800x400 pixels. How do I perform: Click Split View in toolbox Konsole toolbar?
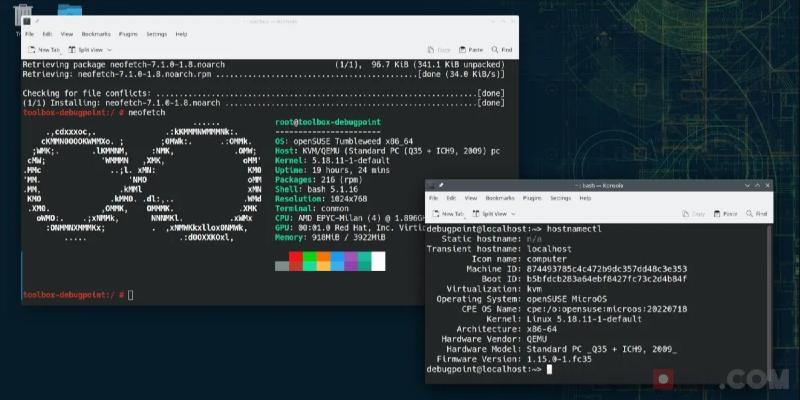(86, 50)
